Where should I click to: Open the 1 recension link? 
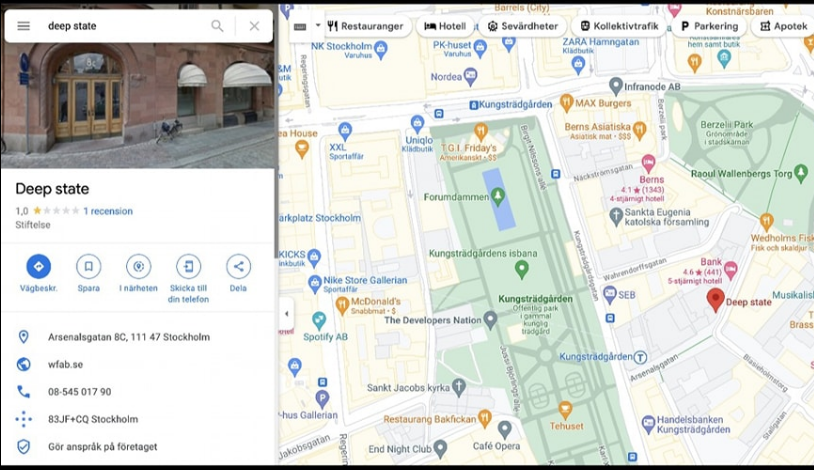(108, 211)
